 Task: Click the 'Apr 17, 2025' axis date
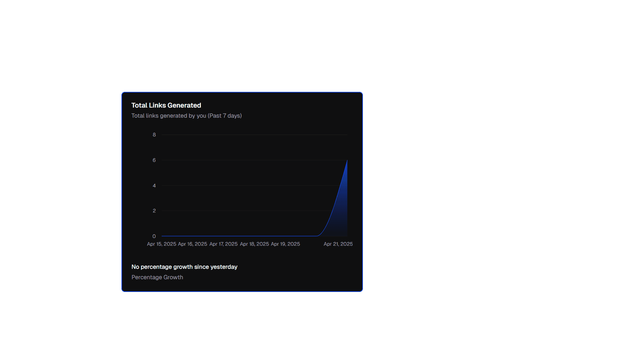(x=223, y=244)
